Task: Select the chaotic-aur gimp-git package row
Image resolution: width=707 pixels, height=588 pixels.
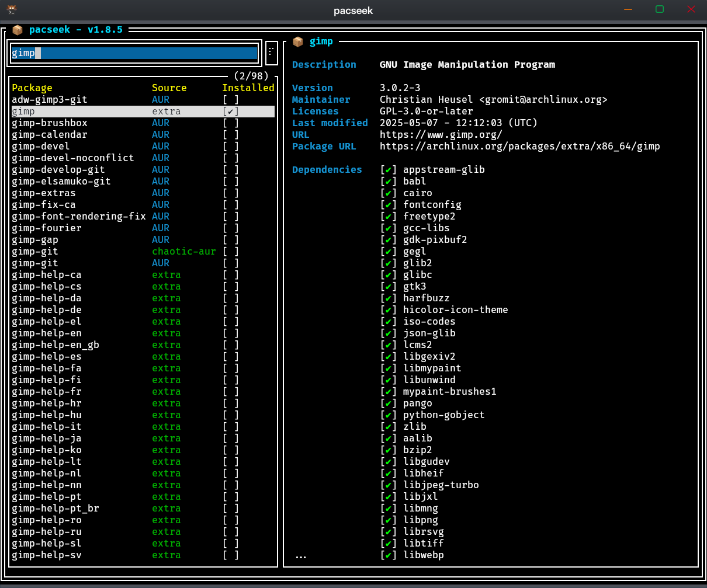Action: [143, 251]
